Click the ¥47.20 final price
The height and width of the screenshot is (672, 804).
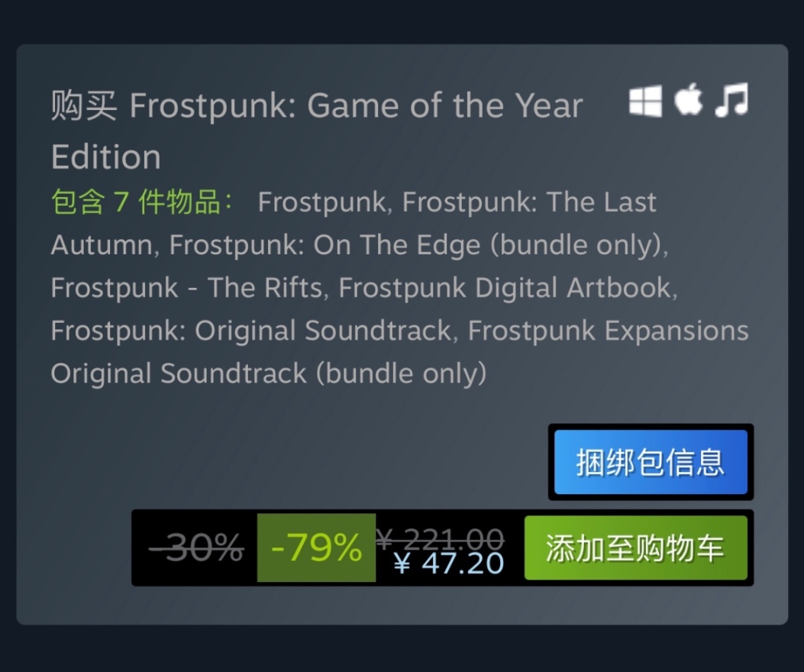(x=449, y=564)
